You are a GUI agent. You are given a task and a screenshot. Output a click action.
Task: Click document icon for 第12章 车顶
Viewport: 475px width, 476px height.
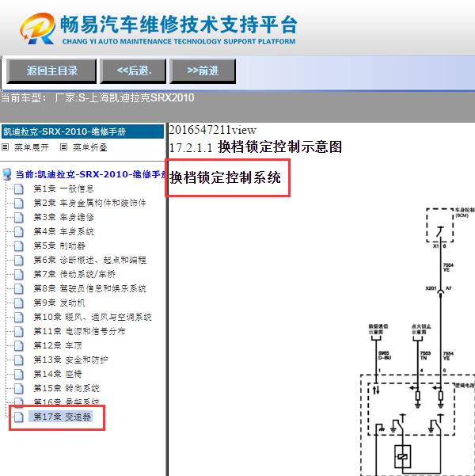(x=19, y=346)
